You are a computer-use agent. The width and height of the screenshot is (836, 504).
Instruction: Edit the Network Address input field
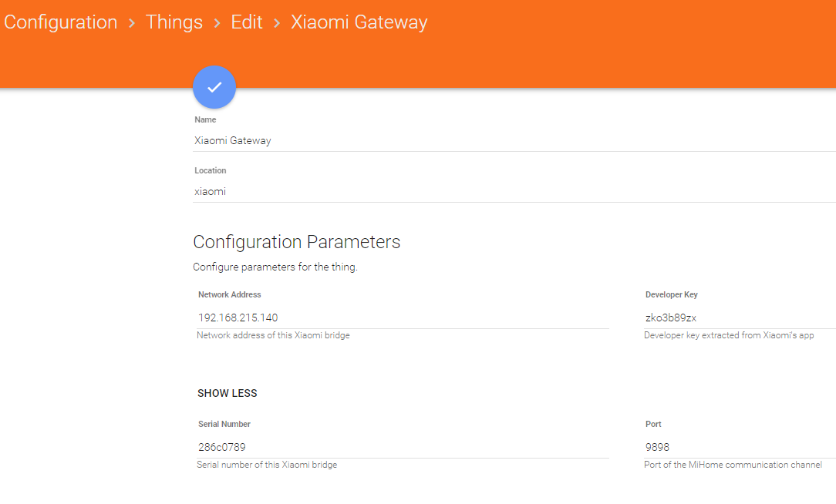[401, 318]
